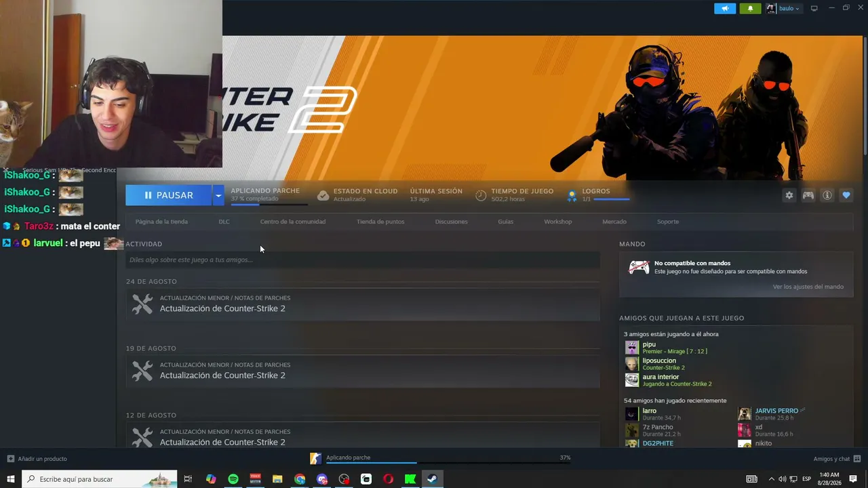Screen dimensions: 868x488
Task: Open Discord from the taskbar
Action: (x=322, y=479)
